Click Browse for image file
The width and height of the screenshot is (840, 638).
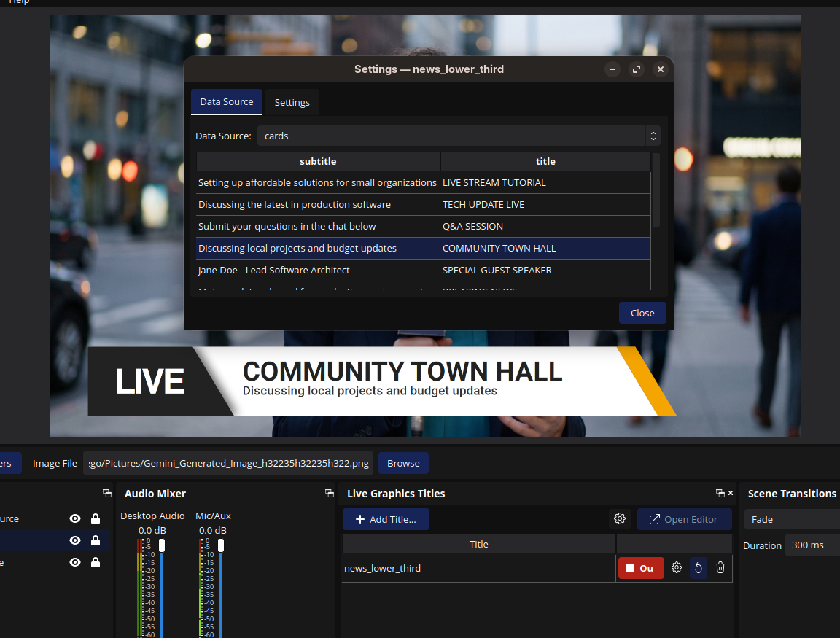click(x=403, y=463)
